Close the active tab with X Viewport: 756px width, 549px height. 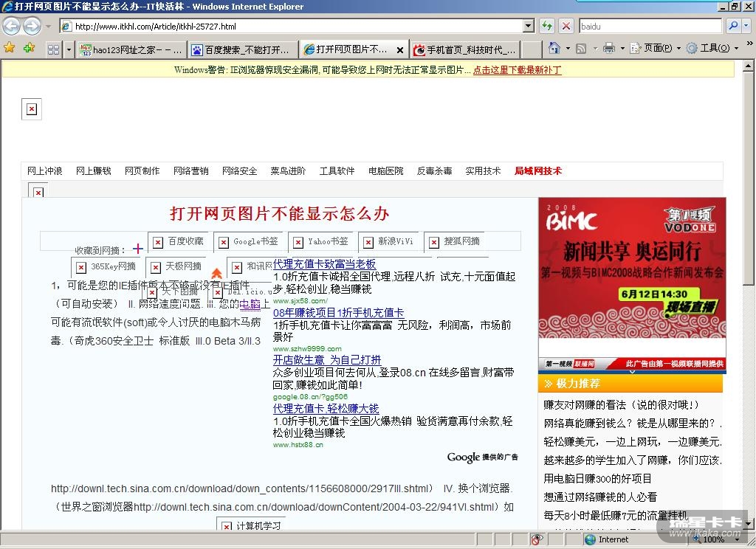399,49
